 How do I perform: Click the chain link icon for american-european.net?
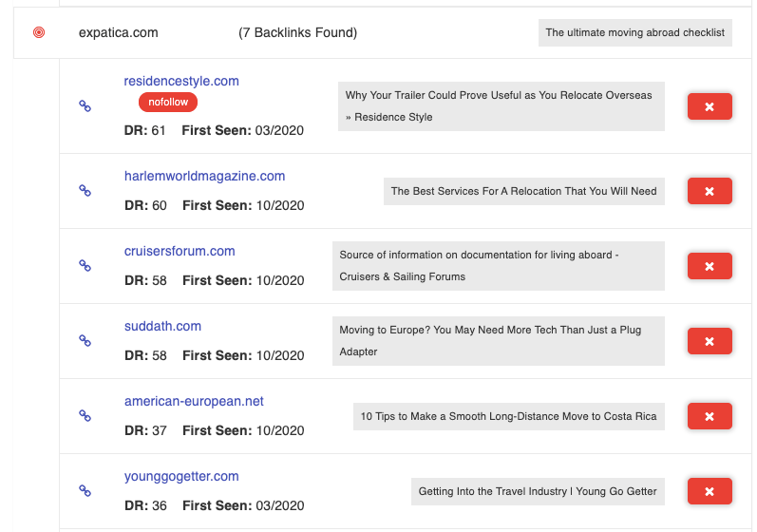[85, 415]
